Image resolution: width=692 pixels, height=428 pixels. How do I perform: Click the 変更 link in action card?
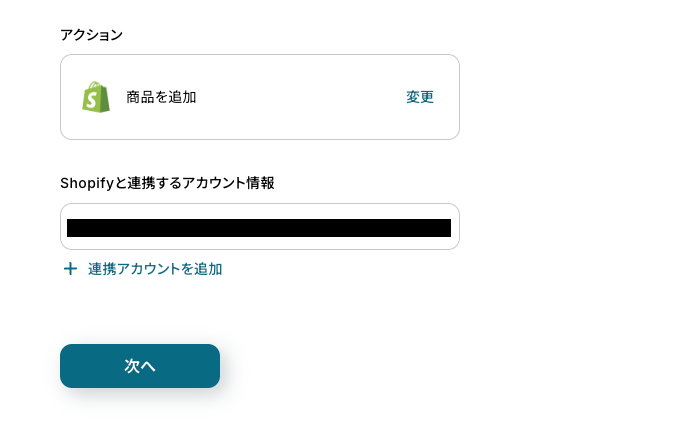point(419,97)
